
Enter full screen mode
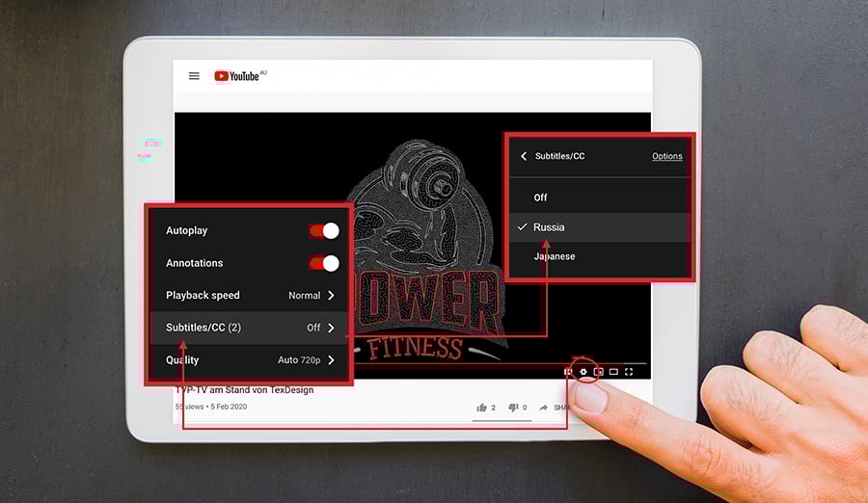pyautogui.click(x=629, y=372)
